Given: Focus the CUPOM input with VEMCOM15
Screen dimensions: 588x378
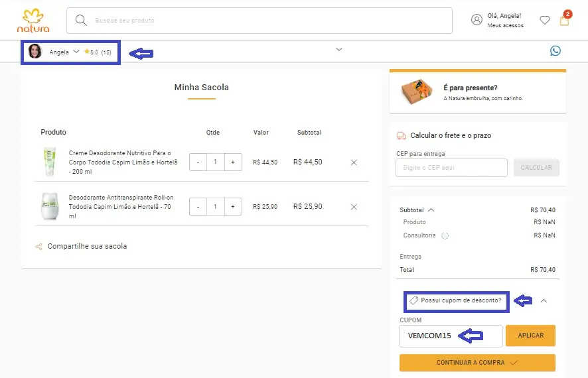Looking at the screenshot, I should click(x=451, y=336).
